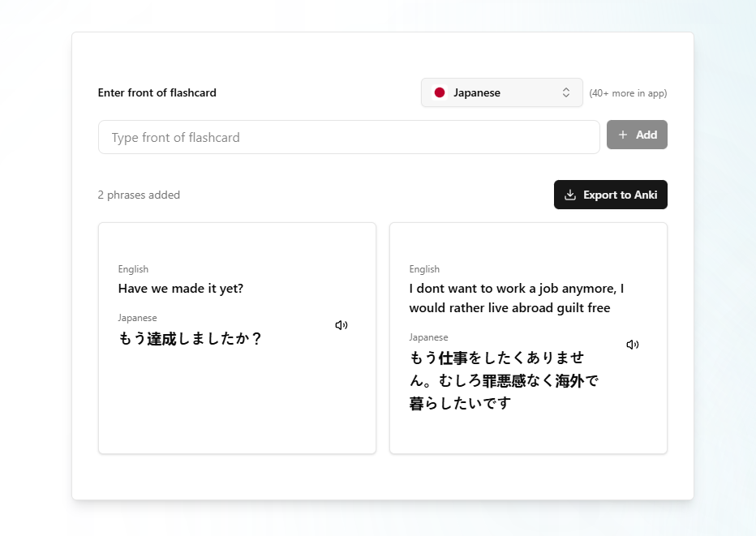Viewport: 756px width, 536px height.
Task: Focus the 'Type front of flashcard' input
Action: (x=349, y=137)
